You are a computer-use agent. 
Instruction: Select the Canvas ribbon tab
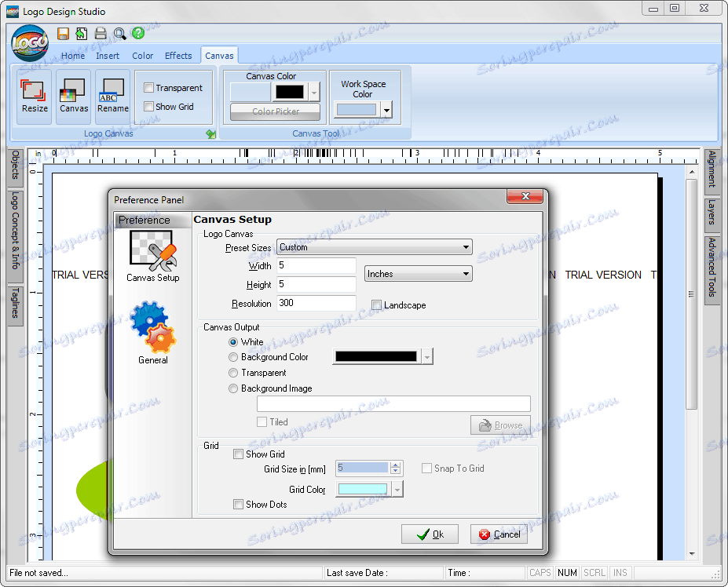219,56
